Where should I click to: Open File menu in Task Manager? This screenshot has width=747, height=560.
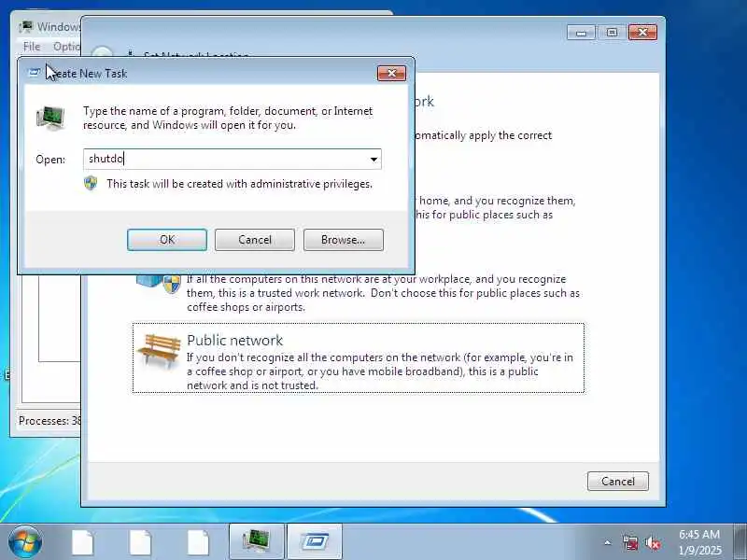(32, 47)
